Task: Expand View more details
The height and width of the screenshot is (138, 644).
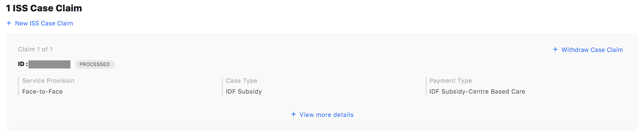Action: pos(326,115)
